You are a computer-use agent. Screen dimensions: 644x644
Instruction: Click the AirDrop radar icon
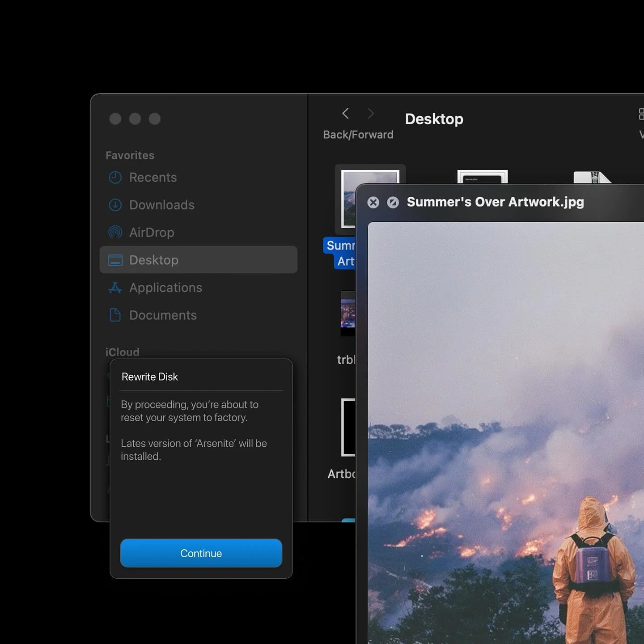coord(115,233)
